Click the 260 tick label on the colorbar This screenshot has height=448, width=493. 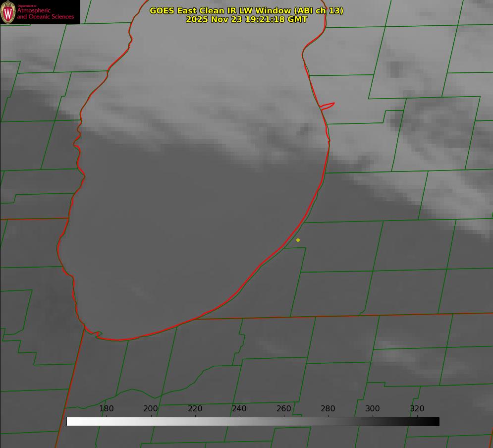[x=284, y=409]
